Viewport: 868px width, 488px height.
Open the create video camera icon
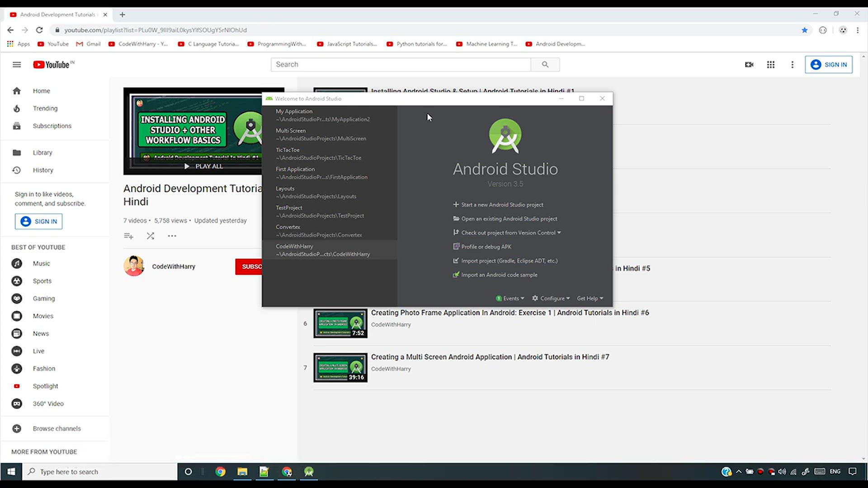[x=749, y=65]
